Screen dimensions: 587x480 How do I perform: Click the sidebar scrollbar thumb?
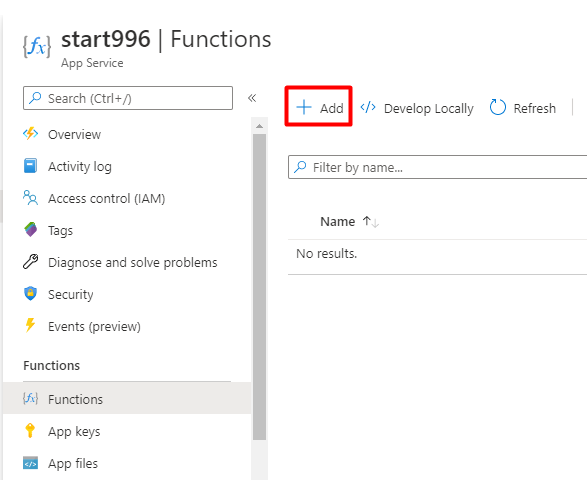pos(259,287)
